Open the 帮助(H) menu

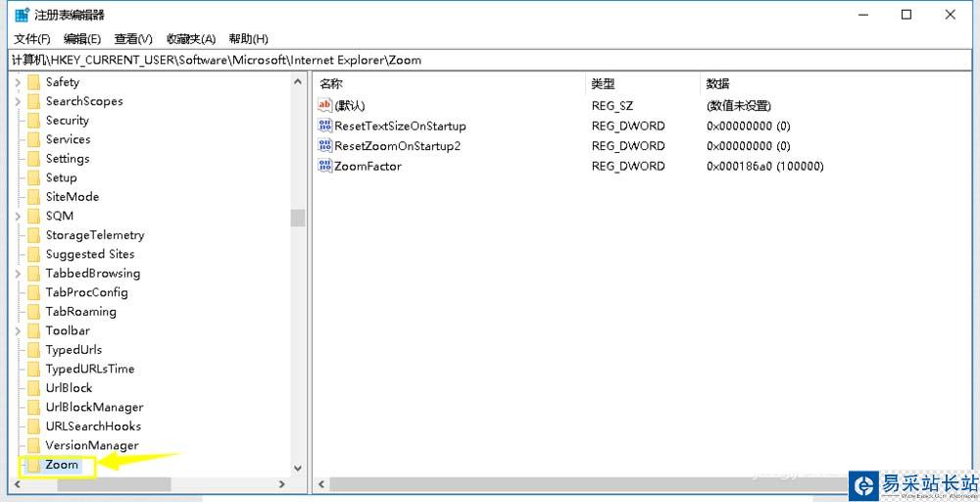[248, 39]
